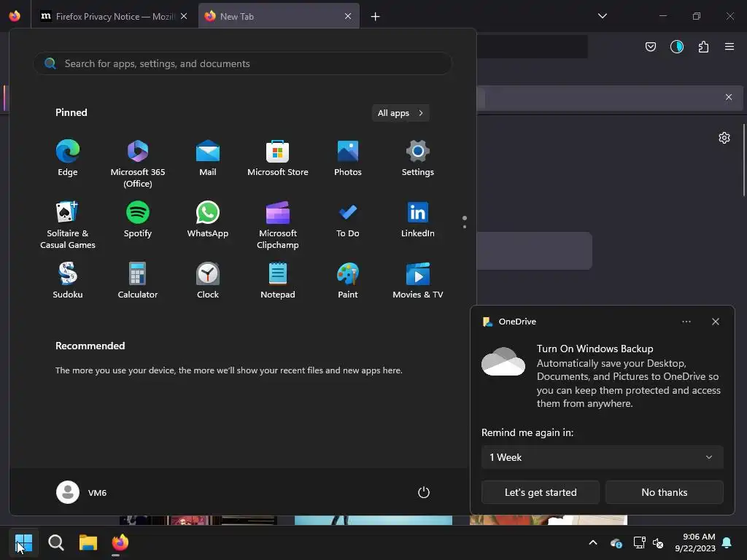Go to next page of pinned apps
The height and width of the screenshot is (560, 747).
point(465,227)
